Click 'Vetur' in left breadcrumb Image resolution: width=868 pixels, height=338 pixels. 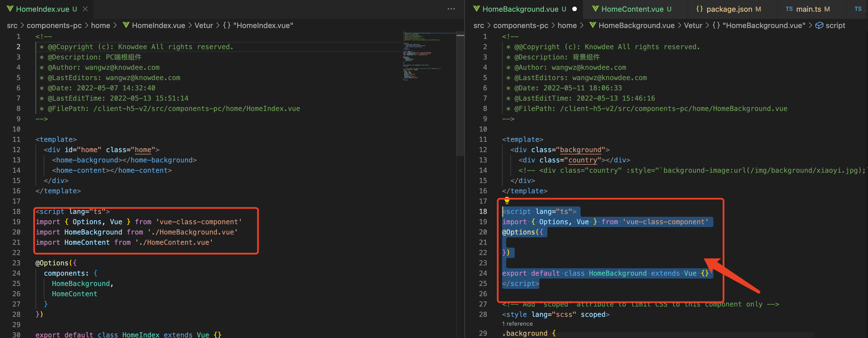tap(204, 25)
